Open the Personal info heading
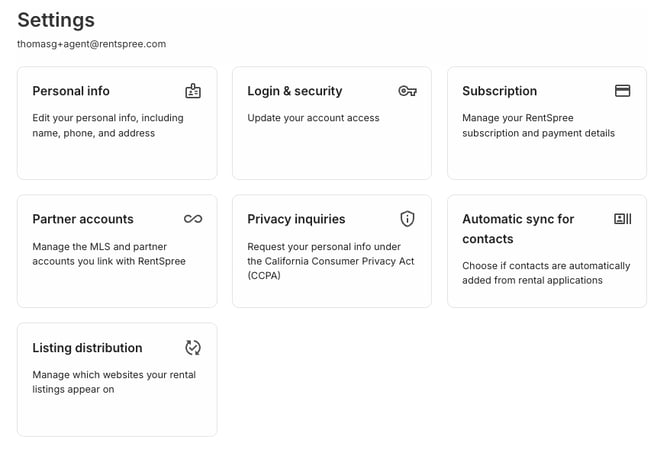670x462 pixels. point(71,91)
